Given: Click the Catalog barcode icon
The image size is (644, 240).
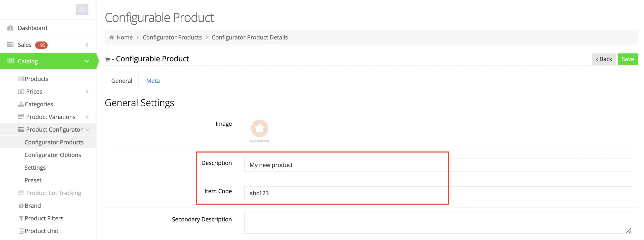Looking at the screenshot, I should [x=10, y=61].
